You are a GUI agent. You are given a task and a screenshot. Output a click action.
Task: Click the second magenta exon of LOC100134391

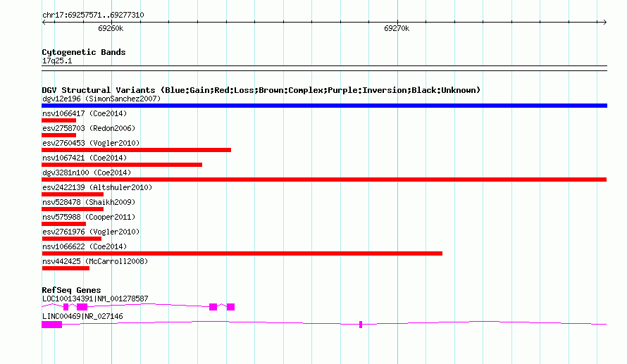(82, 307)
